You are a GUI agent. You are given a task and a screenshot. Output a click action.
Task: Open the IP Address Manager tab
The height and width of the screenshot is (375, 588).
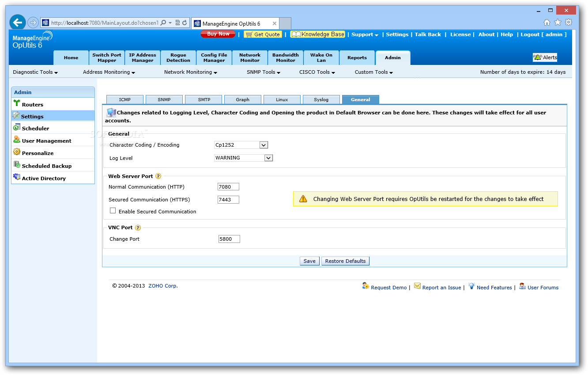click(143, 58)
